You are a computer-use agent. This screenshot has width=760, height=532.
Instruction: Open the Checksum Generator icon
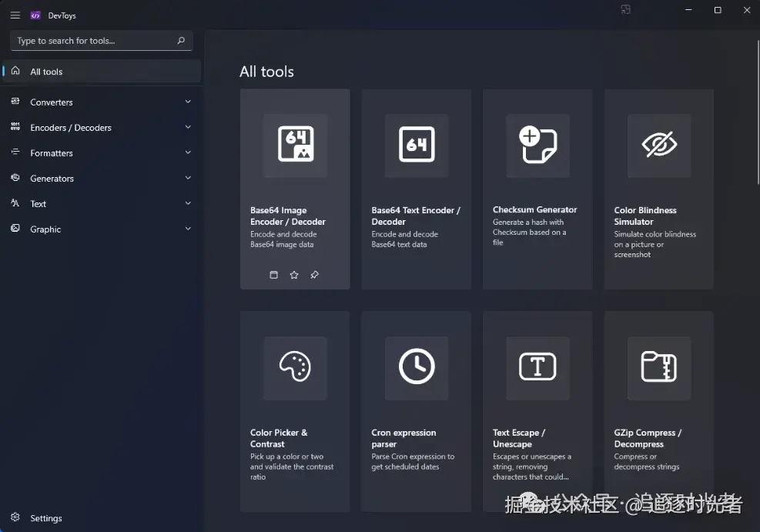pyautogui.click(x=537, y=145)
